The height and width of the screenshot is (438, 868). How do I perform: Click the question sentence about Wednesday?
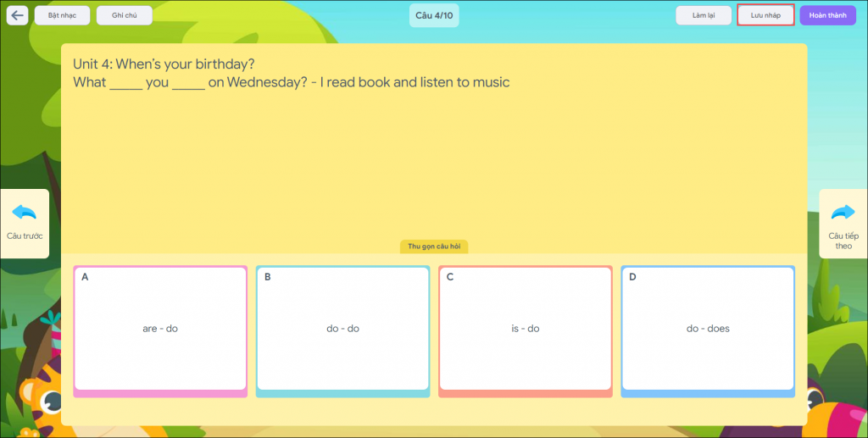click(x=292, y=83)
